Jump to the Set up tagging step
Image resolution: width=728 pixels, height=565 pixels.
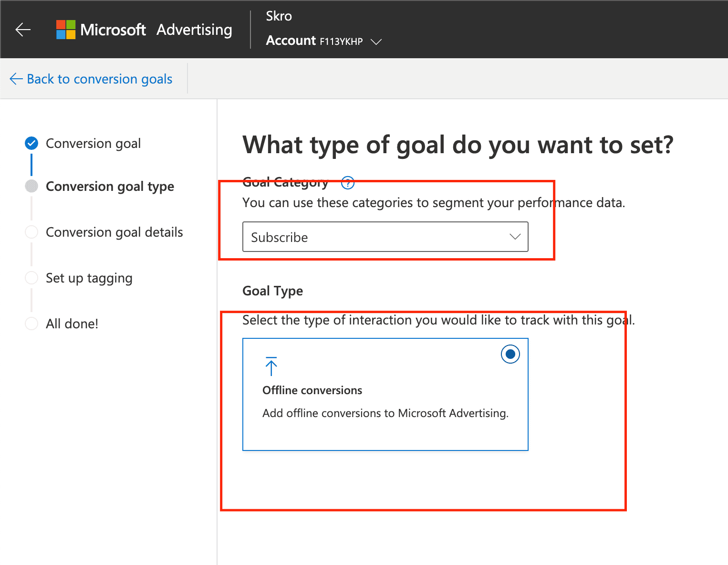[89, 278]
